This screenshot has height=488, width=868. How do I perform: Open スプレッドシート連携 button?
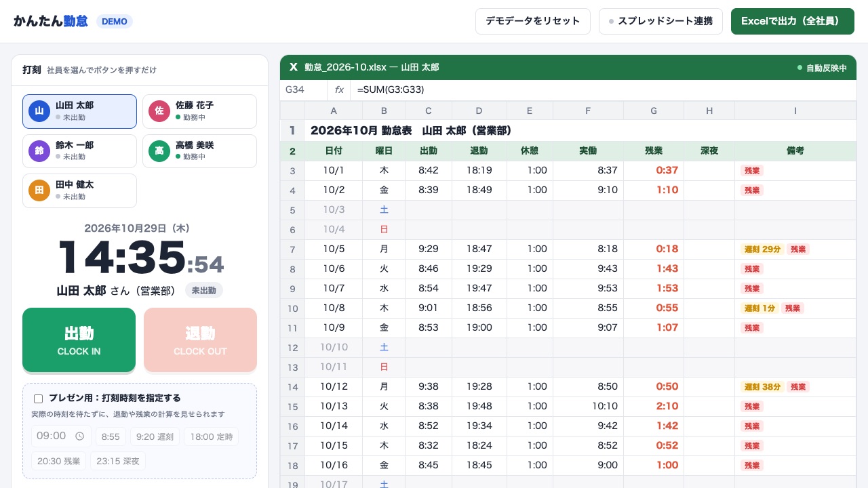(660, 21)
